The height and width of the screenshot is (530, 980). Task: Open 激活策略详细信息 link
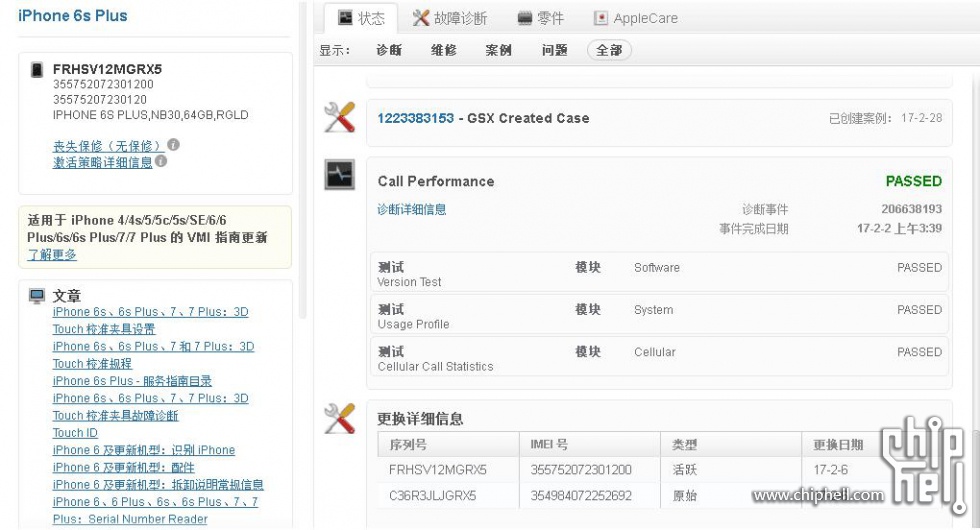coord(102,162)
